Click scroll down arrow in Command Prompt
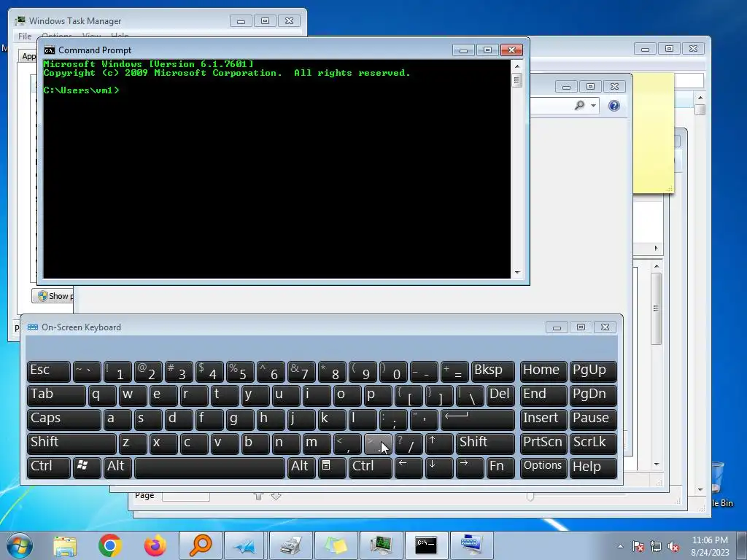The image size is (747, 560). (x=517, y=273)
